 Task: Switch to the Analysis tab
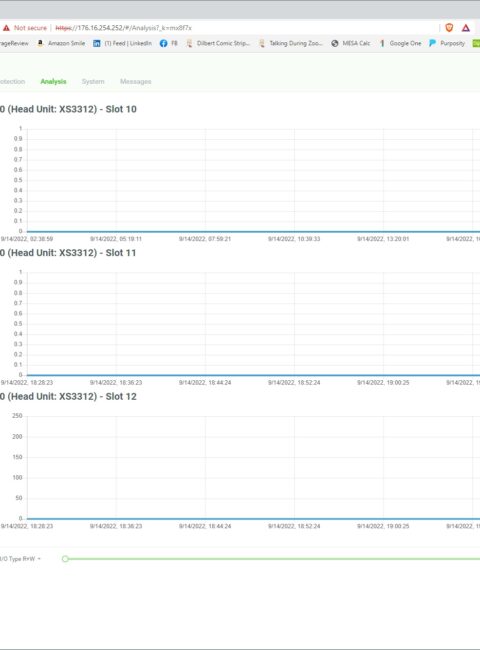[x=53, y=81]
